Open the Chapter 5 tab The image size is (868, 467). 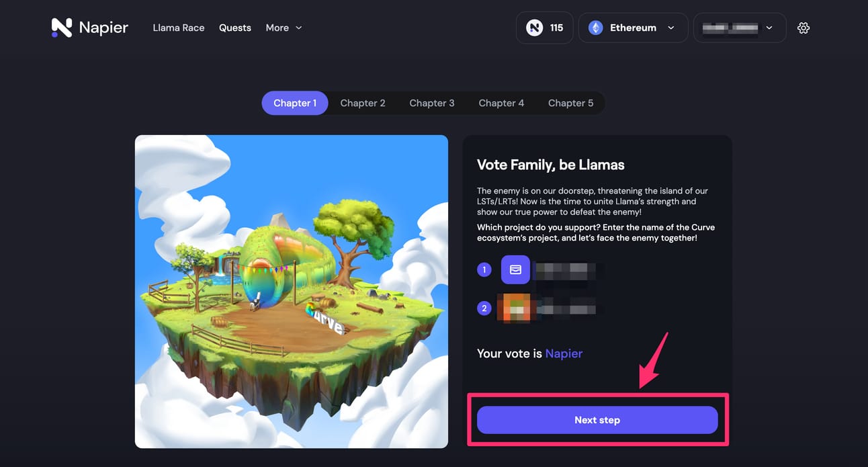coord(570,103)
